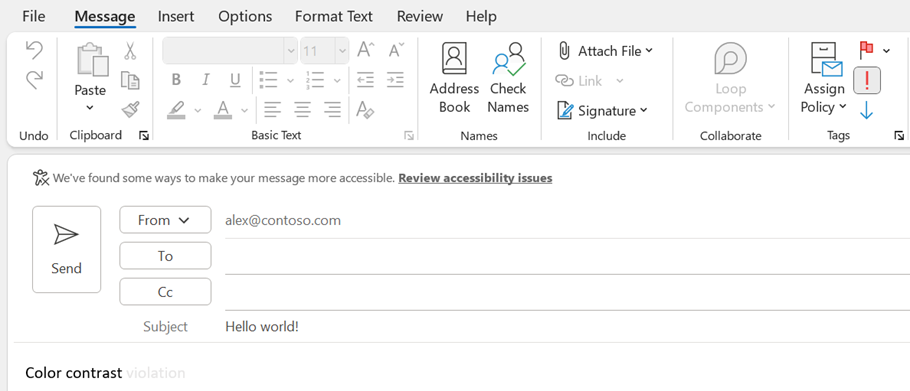Image resolution: width=910 pixels, height=391 pixels.
Task: Click the accessibility checker icon
Action: click(41, 178)
